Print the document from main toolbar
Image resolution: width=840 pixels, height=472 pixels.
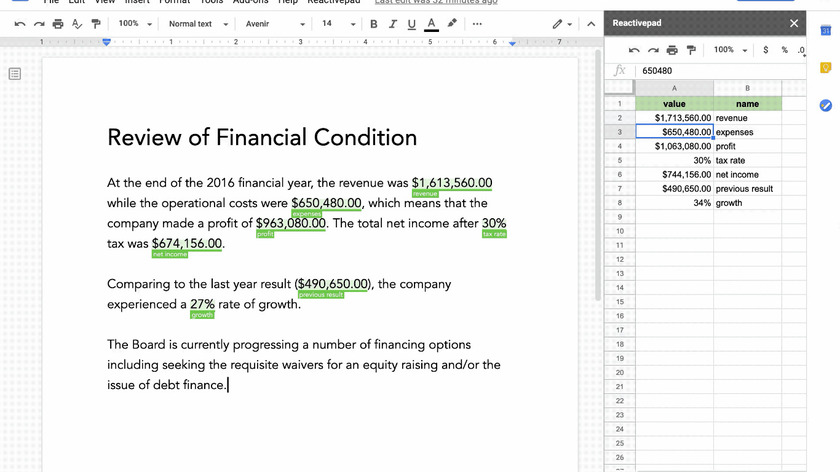coord(58,24)
